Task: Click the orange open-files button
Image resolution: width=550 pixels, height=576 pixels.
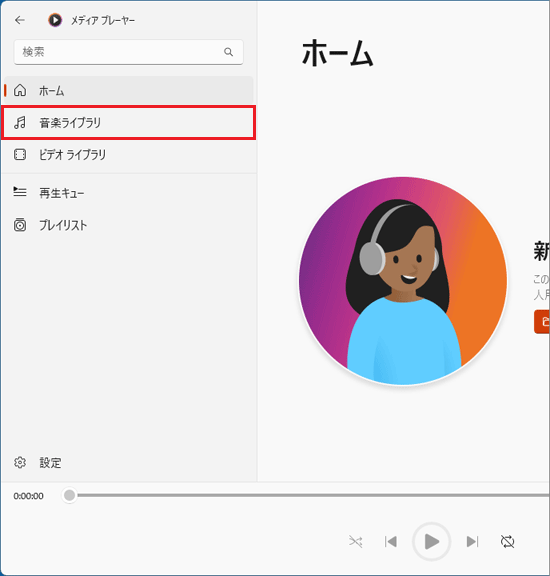Action: [542, 322]
